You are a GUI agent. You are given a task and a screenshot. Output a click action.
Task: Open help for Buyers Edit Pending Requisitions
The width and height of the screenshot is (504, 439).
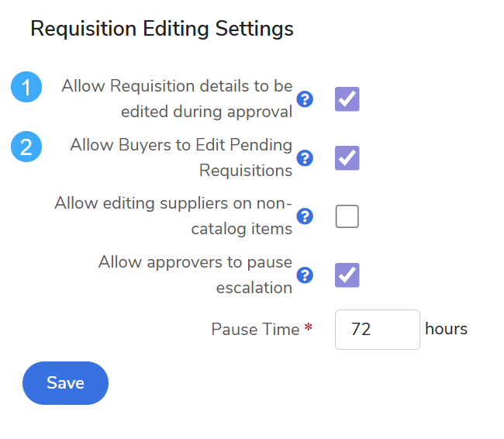tap(306, 157)
